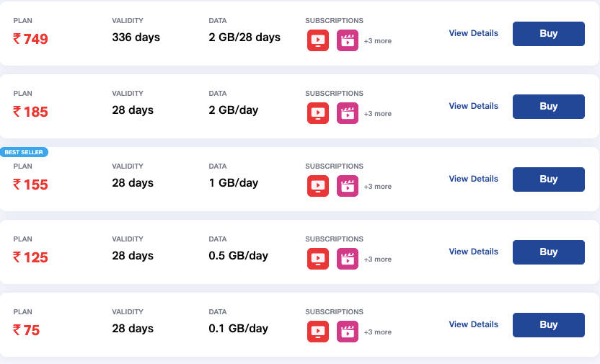Click the red TV icon in ₹155 plan

[318, 186]
